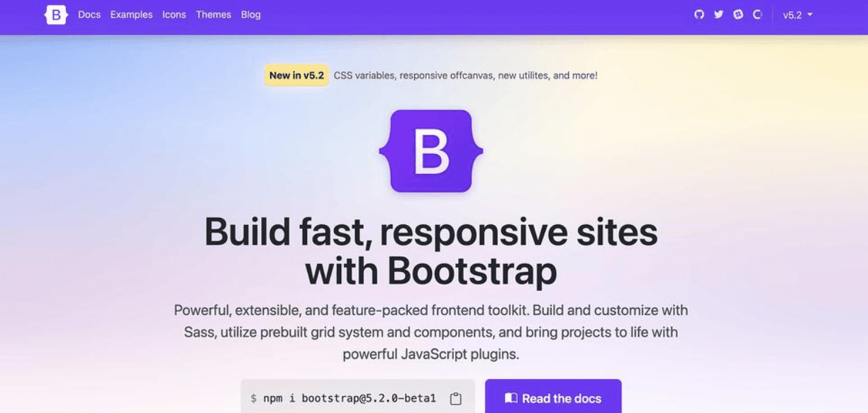Open the Icons nav link
The image size is (868, 413).
click(x=174, y=14)
